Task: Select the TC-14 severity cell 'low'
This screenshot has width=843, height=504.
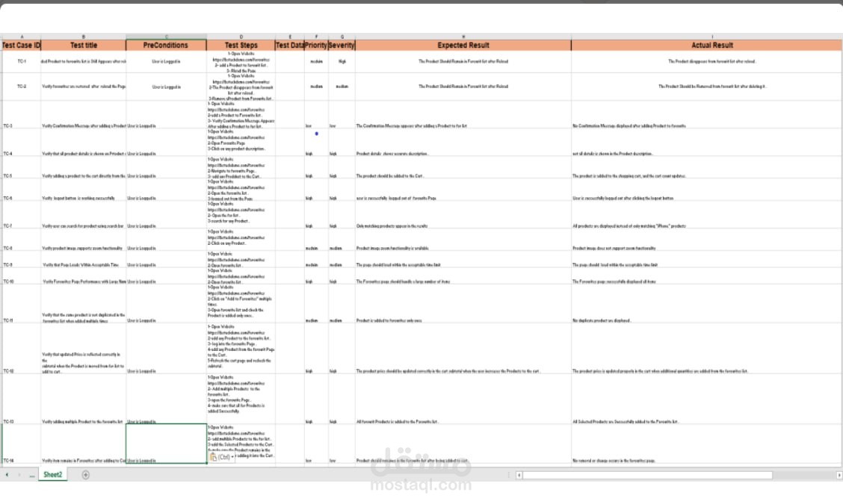Action: pos(342,444)
